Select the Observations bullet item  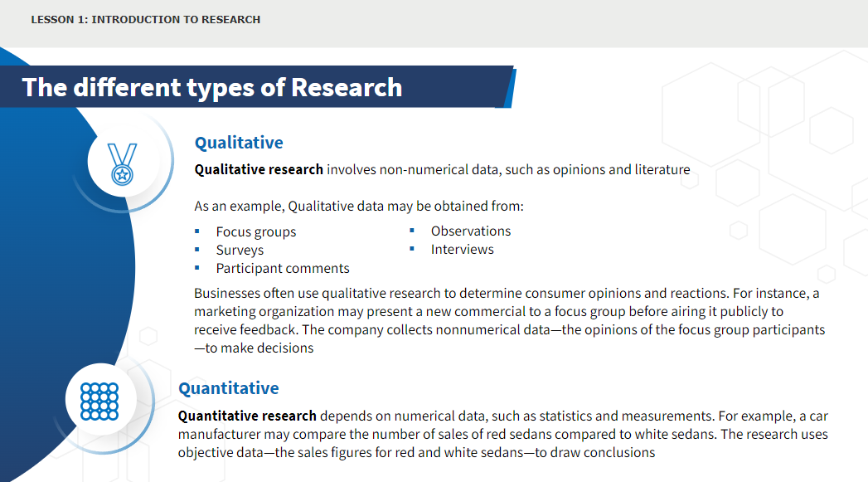(471, 231)
